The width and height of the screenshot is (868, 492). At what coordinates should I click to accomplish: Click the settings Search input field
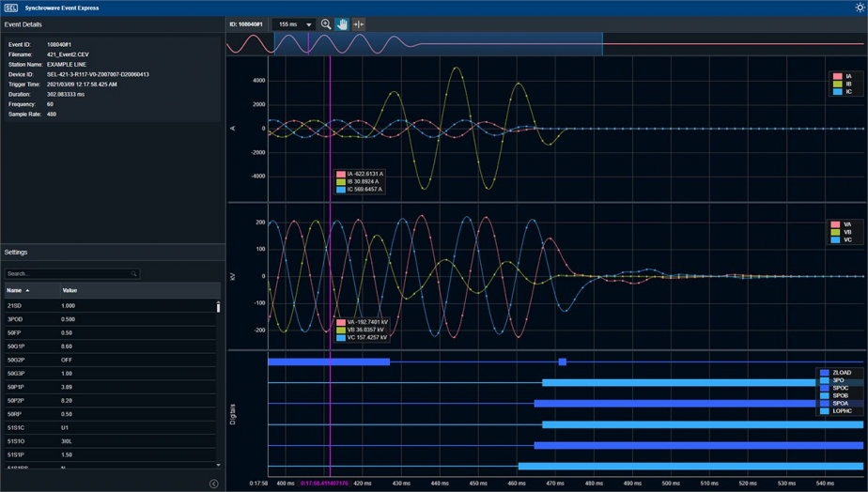pyautogui.click(x=68, y=274)
